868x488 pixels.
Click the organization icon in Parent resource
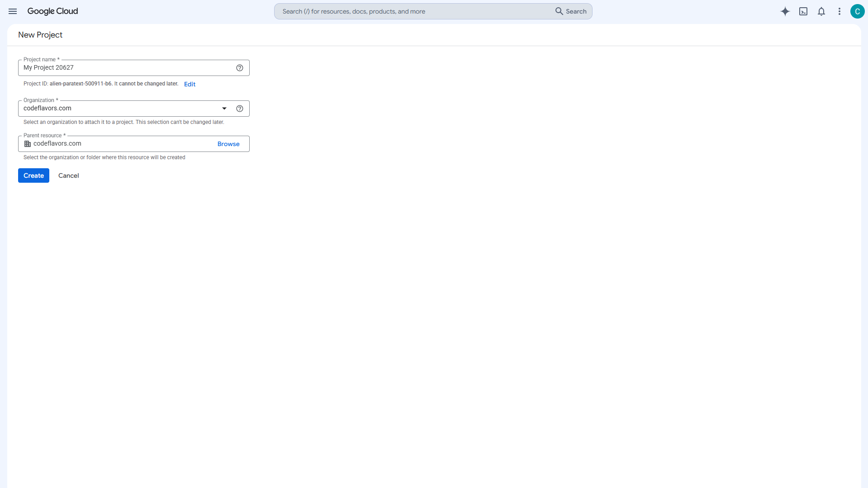click(28, 144)
